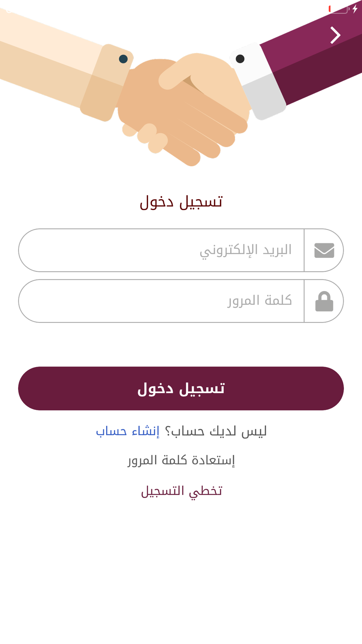Viewport: 362px width, 644px height.
Task: Click the ليس لديك حساب؟ text
Action: click(216, 431)
